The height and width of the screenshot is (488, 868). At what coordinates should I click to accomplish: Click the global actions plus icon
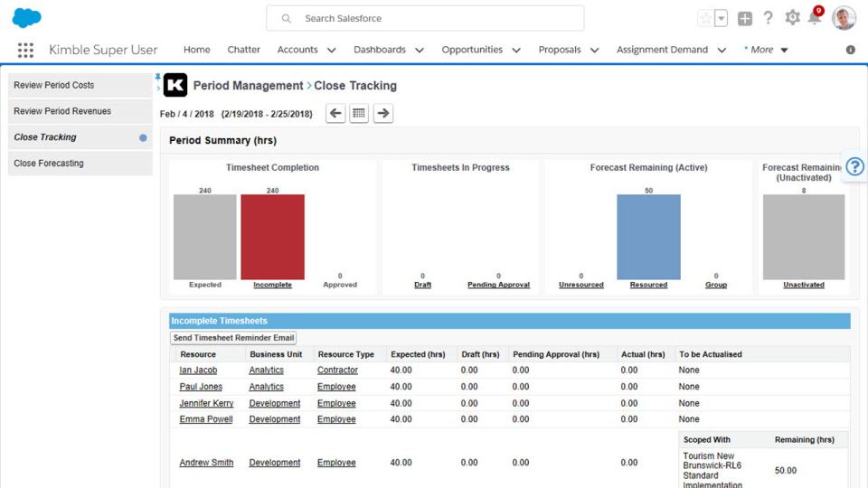pos(744,18)
